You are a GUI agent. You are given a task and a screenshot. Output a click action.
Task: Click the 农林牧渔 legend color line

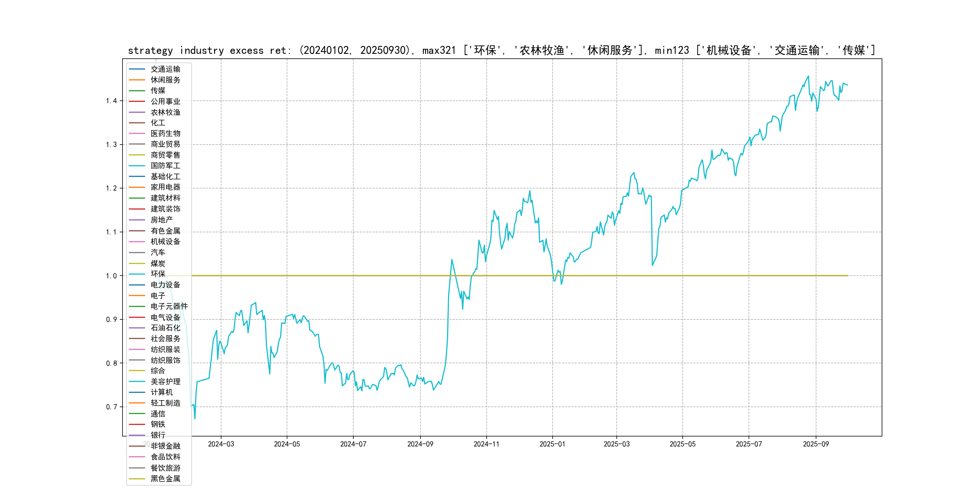click(x=137, y=112)
